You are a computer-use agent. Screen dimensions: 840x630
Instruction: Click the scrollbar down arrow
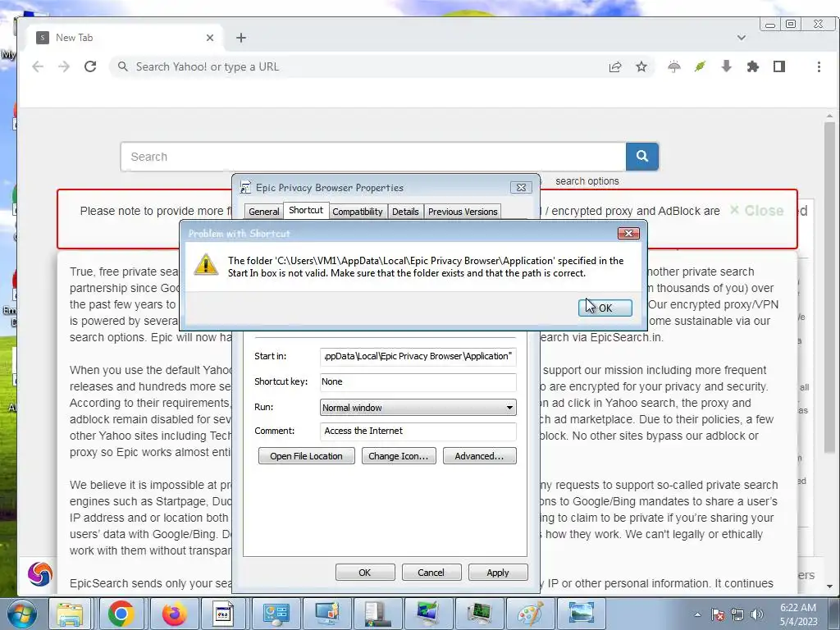click(830, 587)
